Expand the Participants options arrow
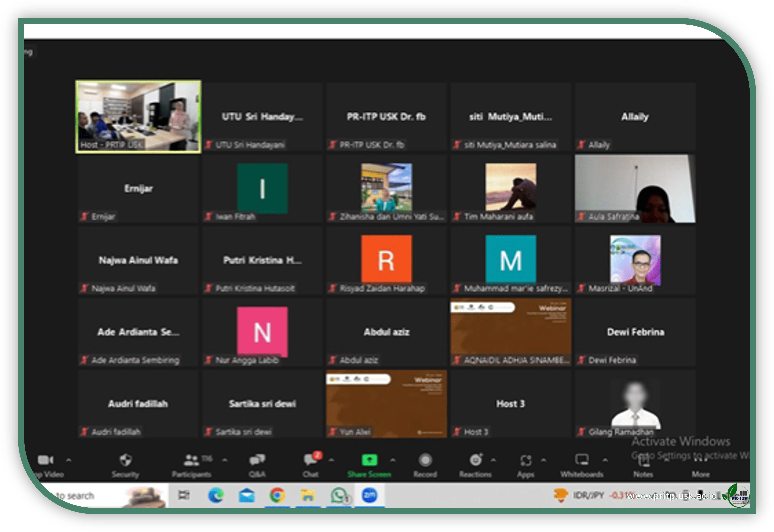774x532 pixels. click(225, 460)
